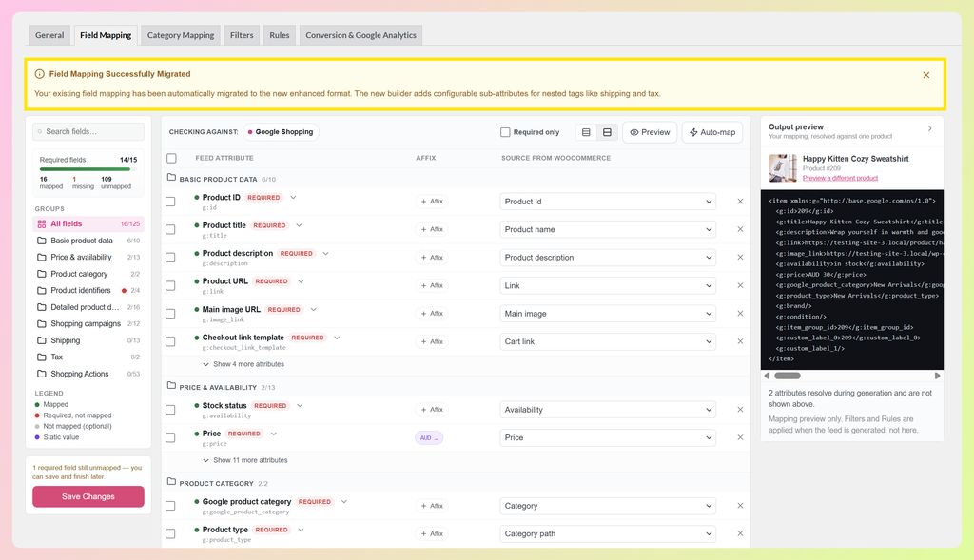Select the Field Mapping tab
Screen dimensions: 974x560
(x=106, y=35)
